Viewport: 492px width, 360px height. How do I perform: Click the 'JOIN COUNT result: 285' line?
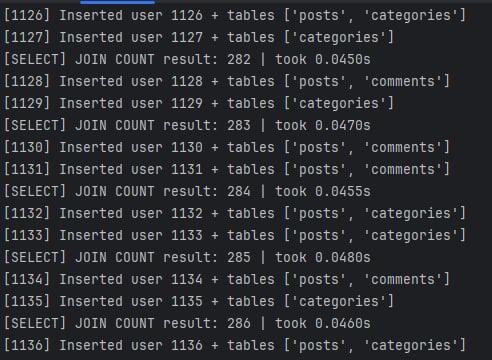coord(187,258)
